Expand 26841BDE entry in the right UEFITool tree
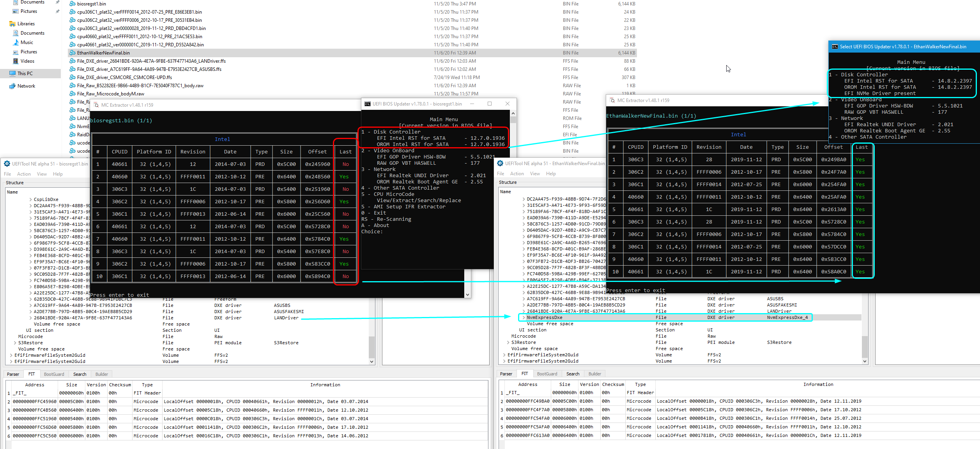This screenshot has height=449, width=980. 524,312
